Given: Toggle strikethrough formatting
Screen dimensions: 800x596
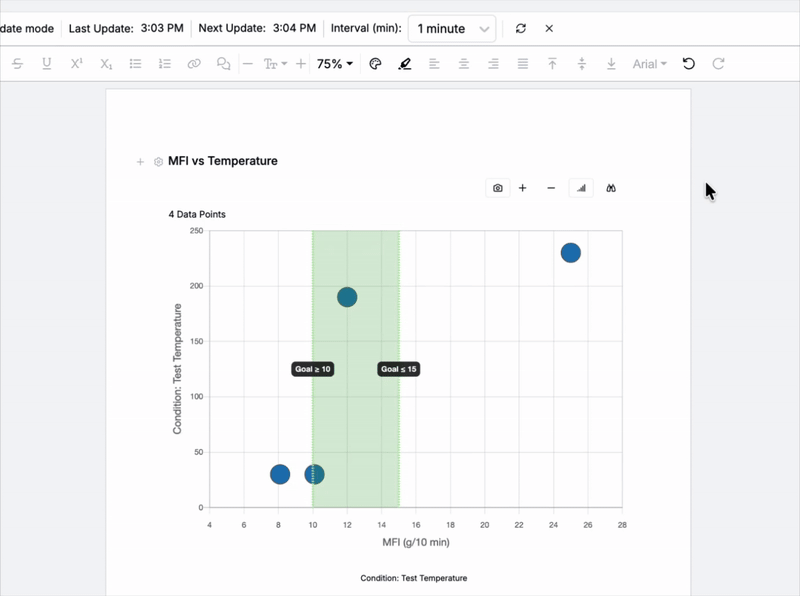Looking at the screenshot, I should coord(17,64).
